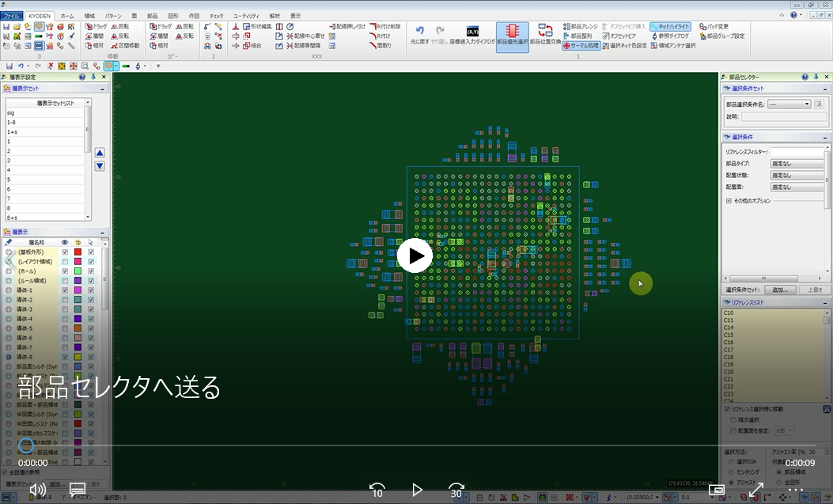Viewport: 833px width, 504px height.
Task: Click the 形状編集 tool
Action: tap(257, 27)
